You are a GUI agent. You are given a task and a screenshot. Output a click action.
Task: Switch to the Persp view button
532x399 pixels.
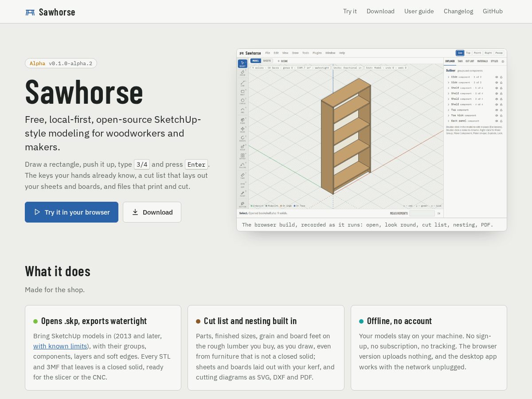pyautogui.click(x=499, y=53)
